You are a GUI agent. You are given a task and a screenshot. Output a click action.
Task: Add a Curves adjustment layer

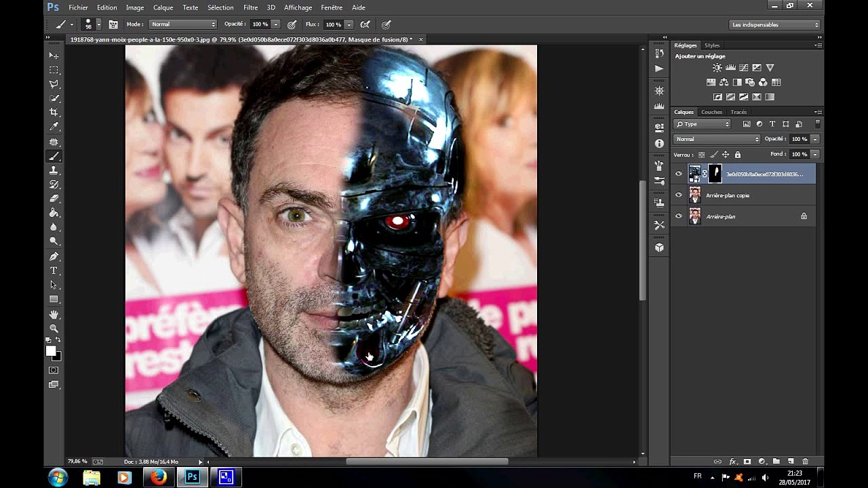(x=744, y=68)
